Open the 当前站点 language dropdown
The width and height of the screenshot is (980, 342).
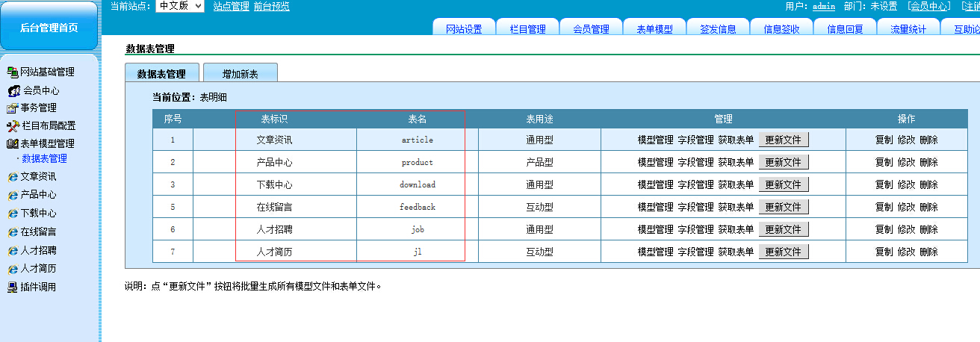pos(179,6)
